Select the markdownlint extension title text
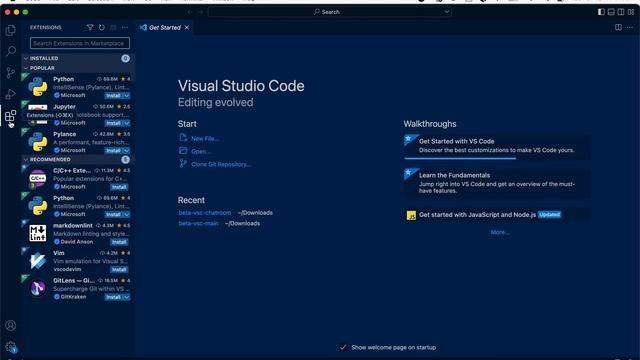Viewport: 640px width, 360px height. click(73, 225)
